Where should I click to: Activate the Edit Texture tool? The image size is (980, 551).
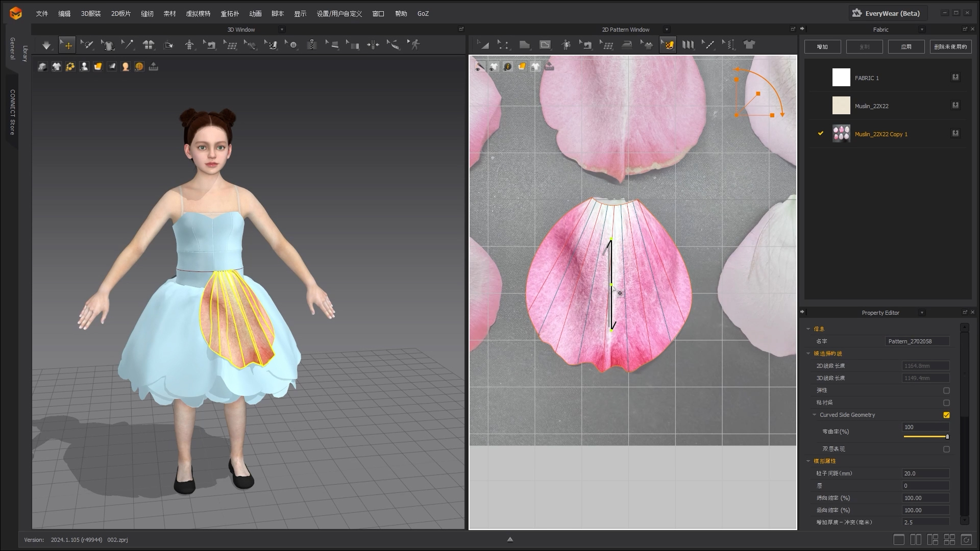pos(668,45)
